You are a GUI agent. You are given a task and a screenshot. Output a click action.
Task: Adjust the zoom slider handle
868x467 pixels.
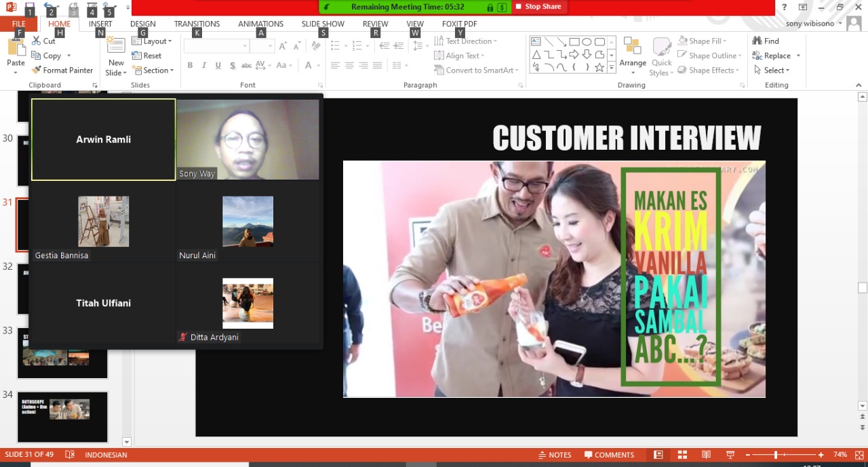[x=776, y=455]
